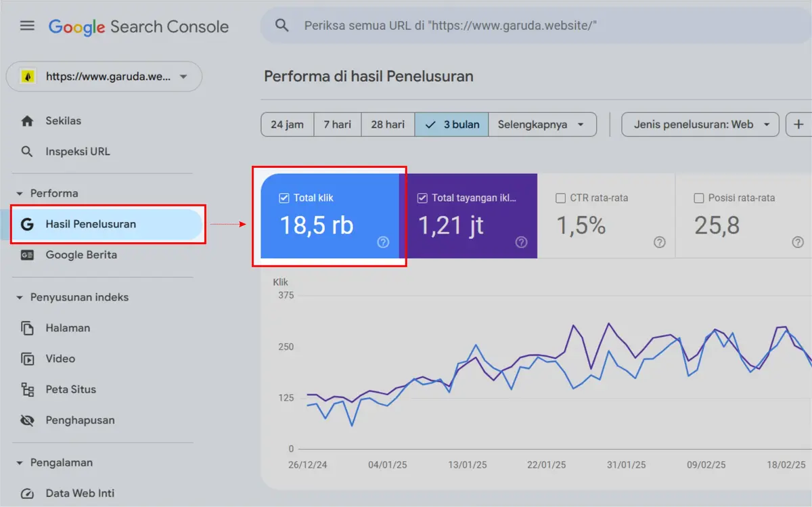Viewport: 812px width, 507px height.
Task: Click the 25,8 average position value
Action: [717, 225]
